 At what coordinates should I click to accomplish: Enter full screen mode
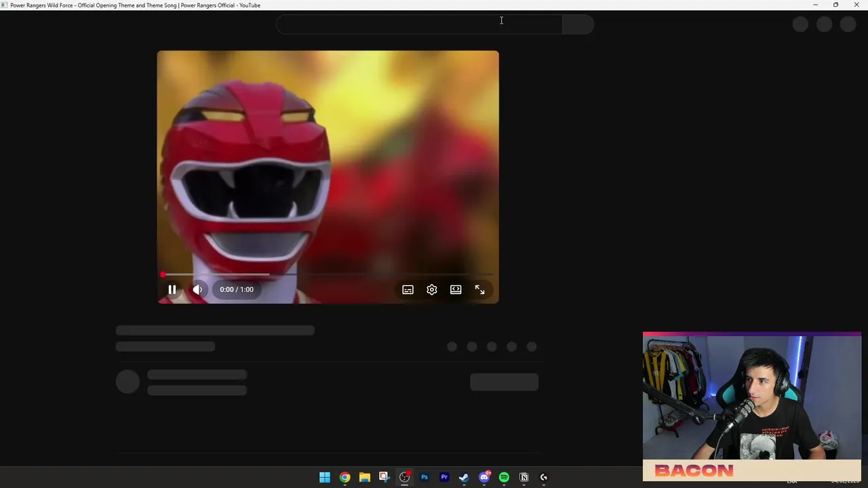tap(479, 289)
